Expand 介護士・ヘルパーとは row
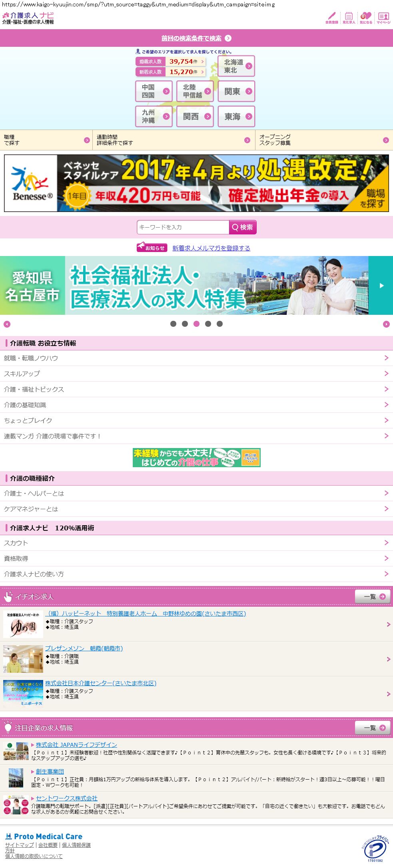This screenshot has height=868, width=393. point(196,493)
